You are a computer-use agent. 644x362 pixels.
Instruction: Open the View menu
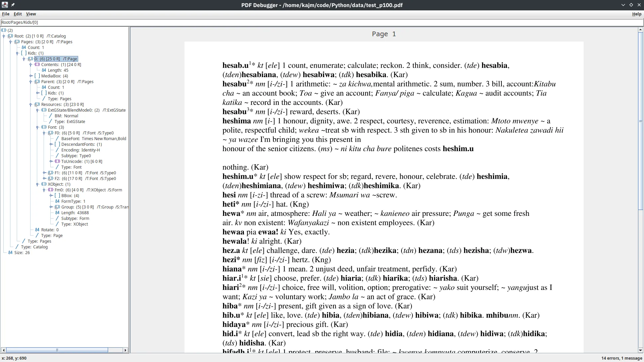(31, 14)
